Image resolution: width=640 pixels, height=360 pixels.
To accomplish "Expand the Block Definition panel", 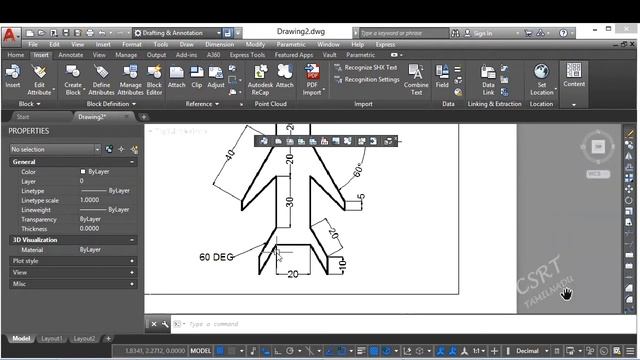I will pos(111,104).
